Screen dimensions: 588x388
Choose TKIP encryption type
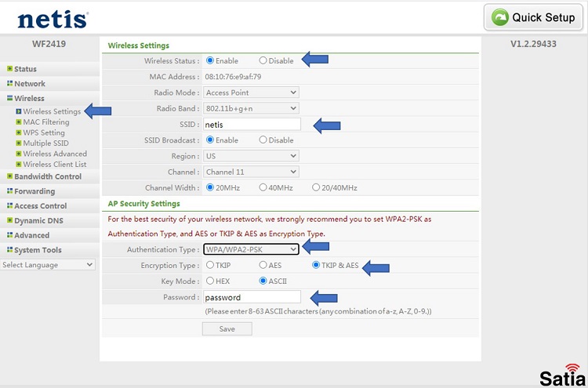[x=210, y=266]
